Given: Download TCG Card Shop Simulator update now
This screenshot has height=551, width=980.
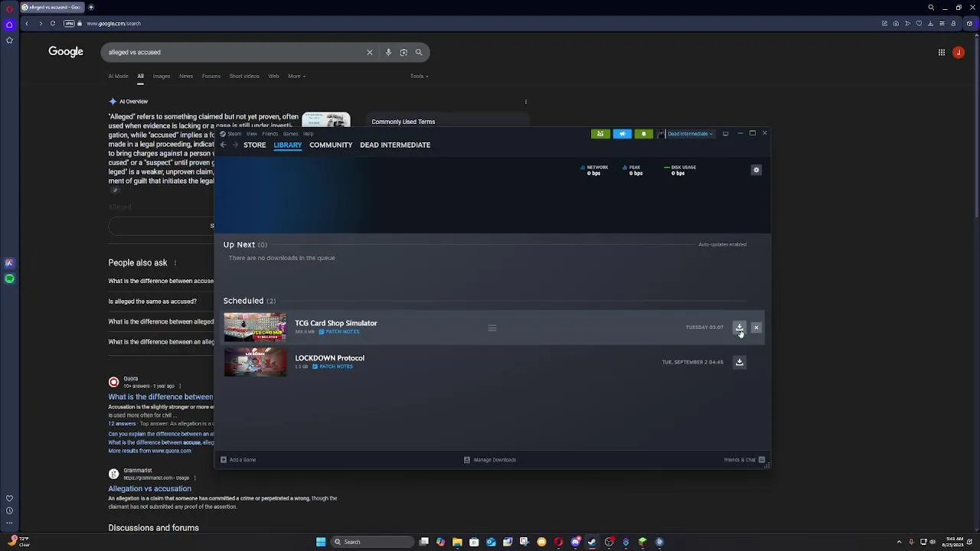Looking at the screenshot, I should (x=739, y=328).
